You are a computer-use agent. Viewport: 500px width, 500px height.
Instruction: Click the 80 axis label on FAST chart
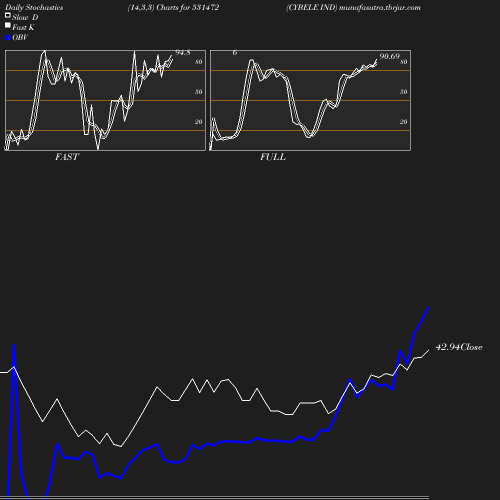[x=199, y=62]
